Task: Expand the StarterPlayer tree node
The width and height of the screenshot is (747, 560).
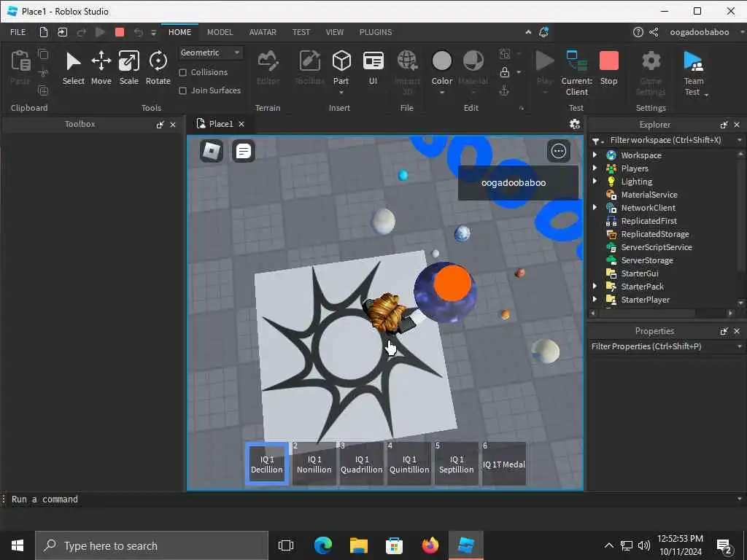Action: (595, 300)
